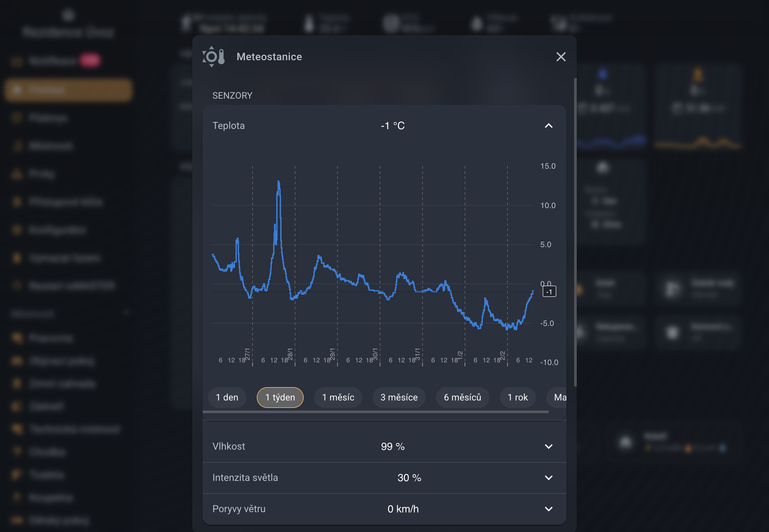The image size is (769, 532).
Task: Click the dialog's vertical scrollbar
Action: [575, 232]
